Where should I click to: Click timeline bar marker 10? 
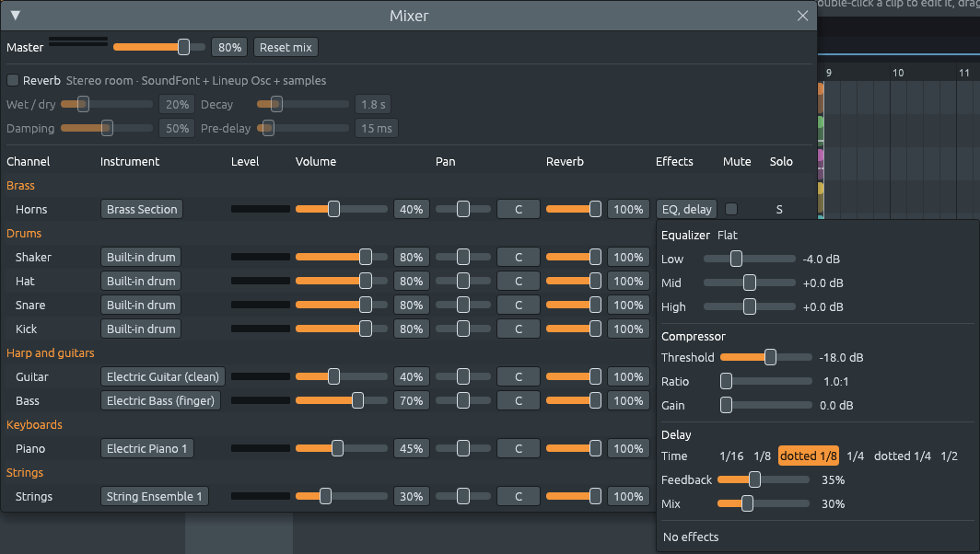tap(897, 73)
